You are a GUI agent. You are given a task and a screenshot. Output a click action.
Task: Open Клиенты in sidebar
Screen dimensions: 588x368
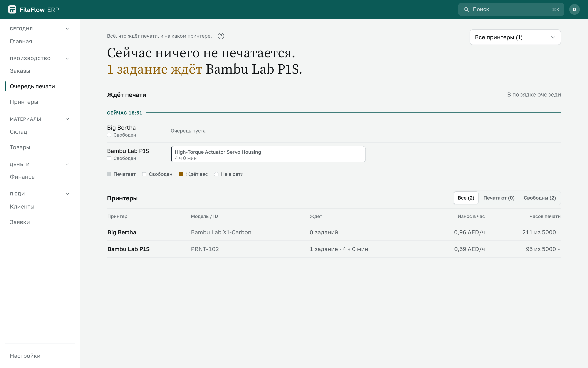point(22,207)
